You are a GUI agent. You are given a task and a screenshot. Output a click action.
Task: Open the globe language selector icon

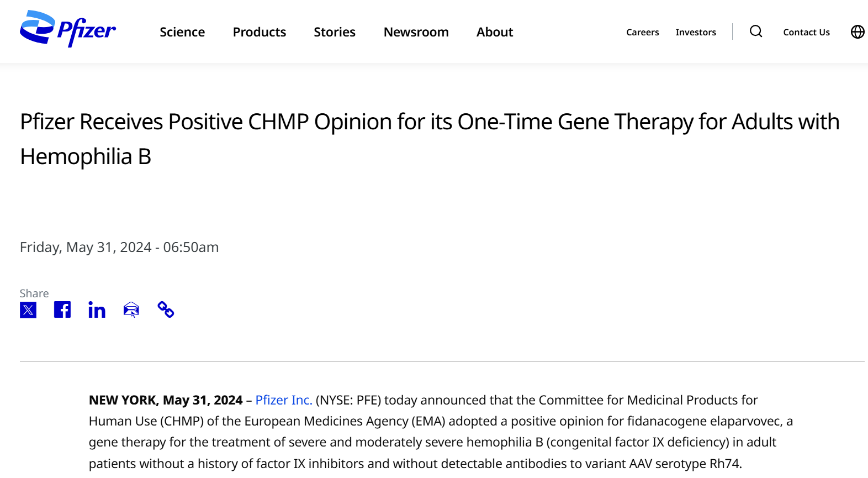[x=858, y=32]
